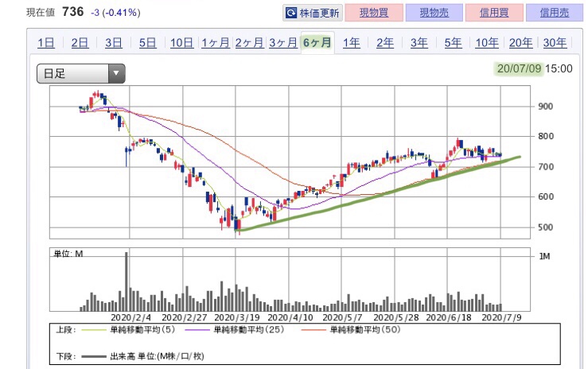
Task: Click the tallest volume bar in February
Action: 126,281
